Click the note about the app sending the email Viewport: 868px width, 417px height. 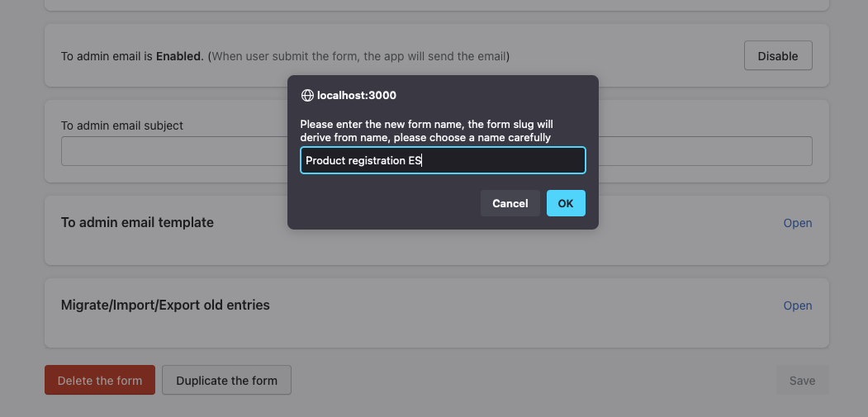coord(358,56)
